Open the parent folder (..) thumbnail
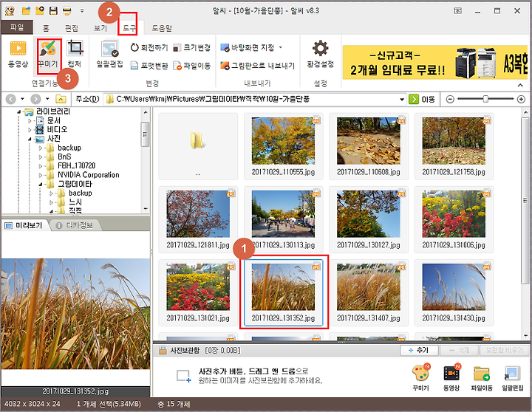 tap(198, 146)
